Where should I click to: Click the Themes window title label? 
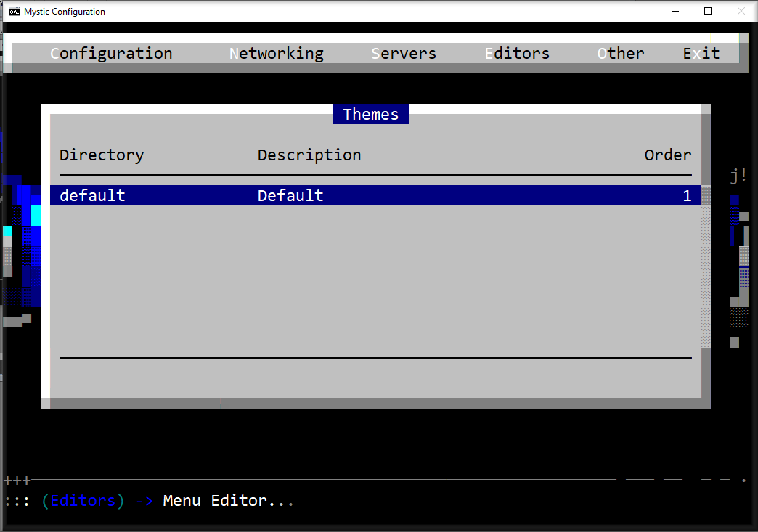point(371,114)
